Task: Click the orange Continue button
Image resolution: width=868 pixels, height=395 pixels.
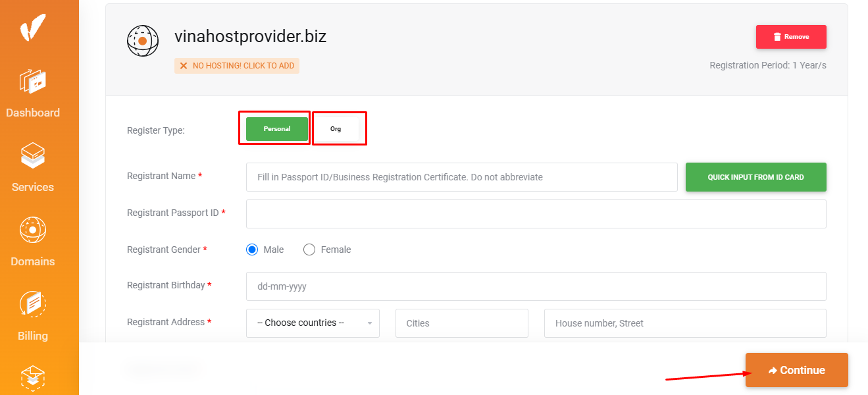Action: 796,370
